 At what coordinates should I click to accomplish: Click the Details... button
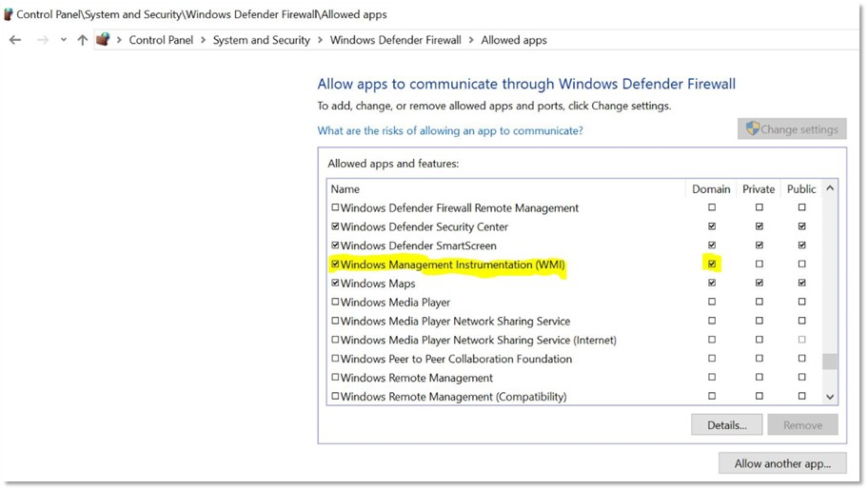(x=726, y=425)
